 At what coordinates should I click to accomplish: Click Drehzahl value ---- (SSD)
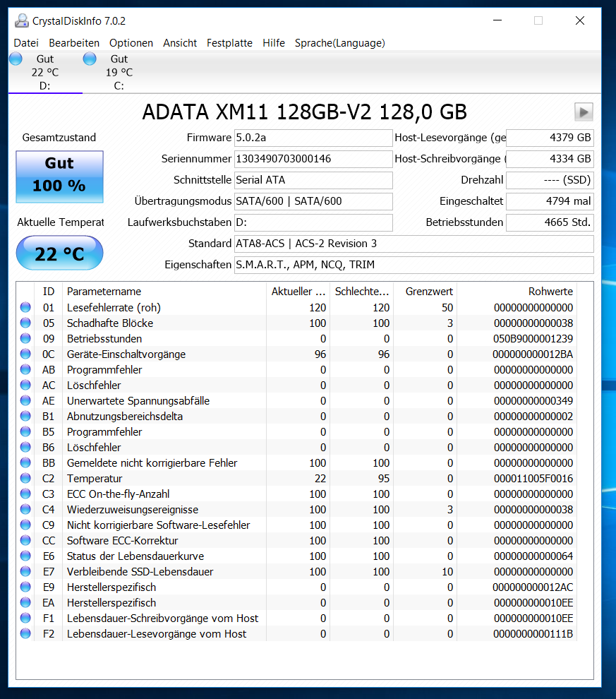tap(550, 180)
